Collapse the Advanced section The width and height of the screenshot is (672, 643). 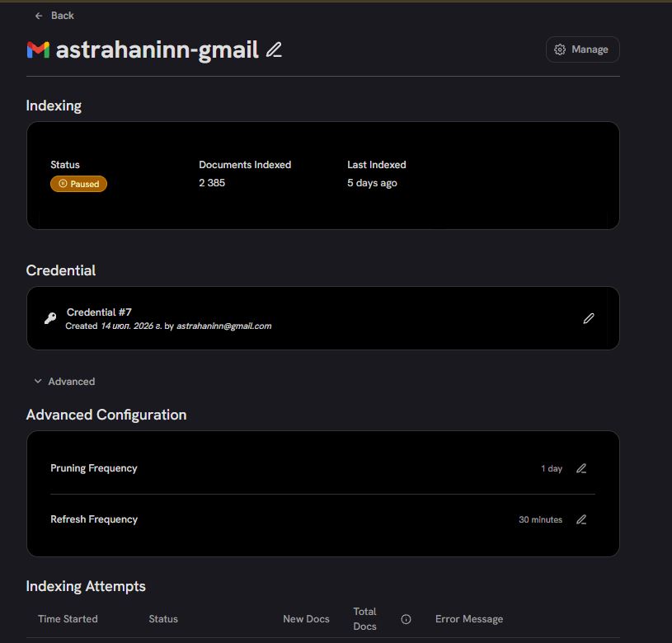click(64, 381)
